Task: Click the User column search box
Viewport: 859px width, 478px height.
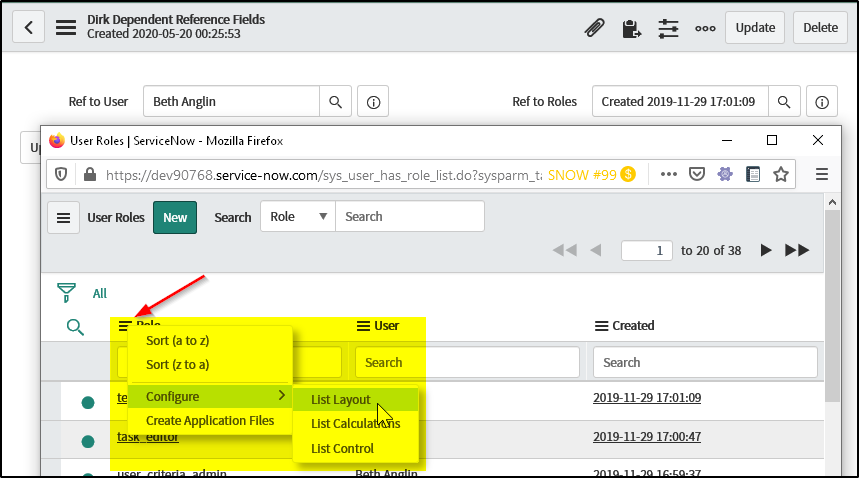Action: [x=467, y=362]
